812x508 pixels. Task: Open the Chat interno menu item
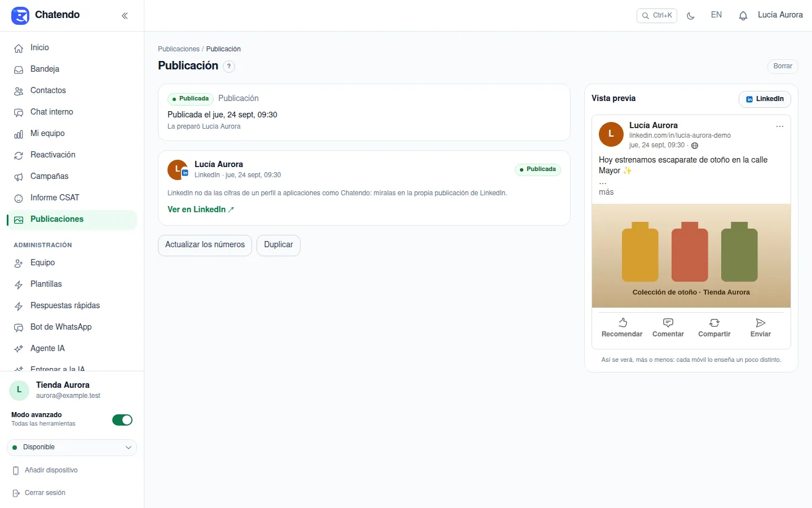pyautogui.click(x=72, y=112)
